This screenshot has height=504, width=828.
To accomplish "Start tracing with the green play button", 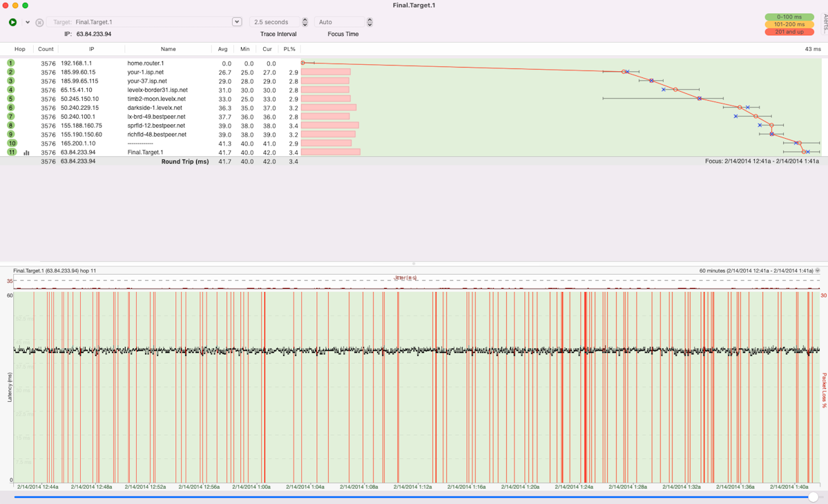I will (x=12, y=22).
